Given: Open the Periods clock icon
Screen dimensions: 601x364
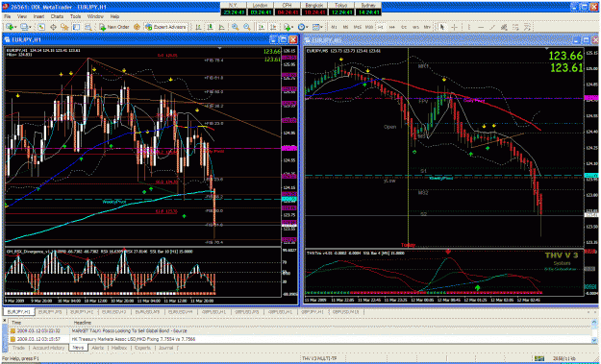Looking at the screenshot, I should click(301, 27).
